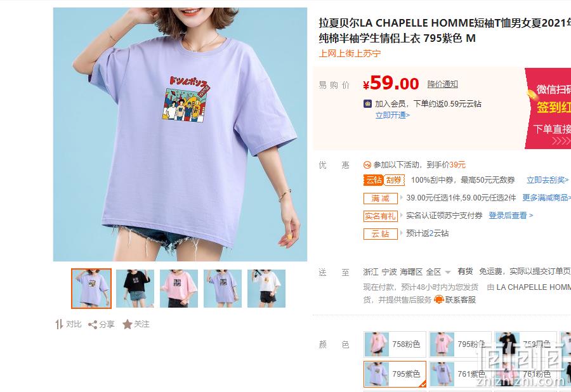Click the 云钻 刮券 badge
This screenshot has width=571, height=392.
[384, 180]
